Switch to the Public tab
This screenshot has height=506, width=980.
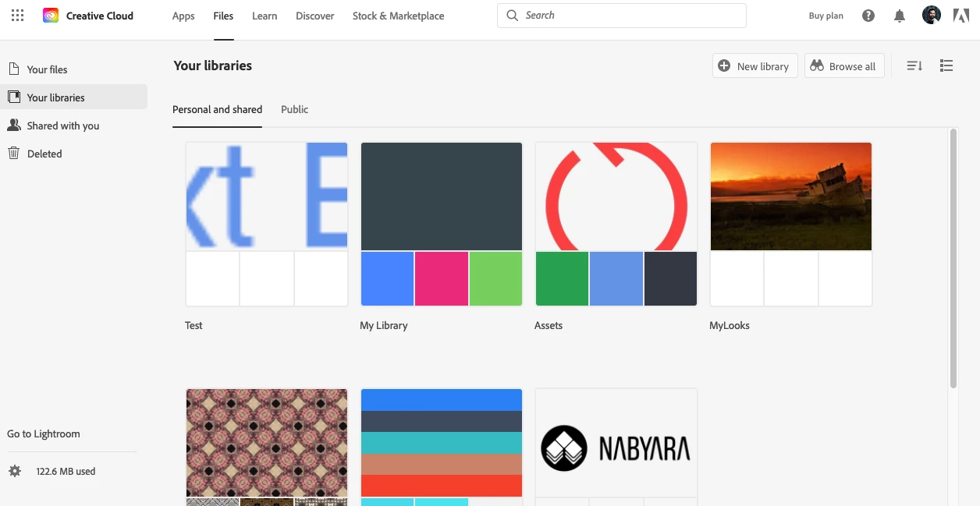click(295, 110)
